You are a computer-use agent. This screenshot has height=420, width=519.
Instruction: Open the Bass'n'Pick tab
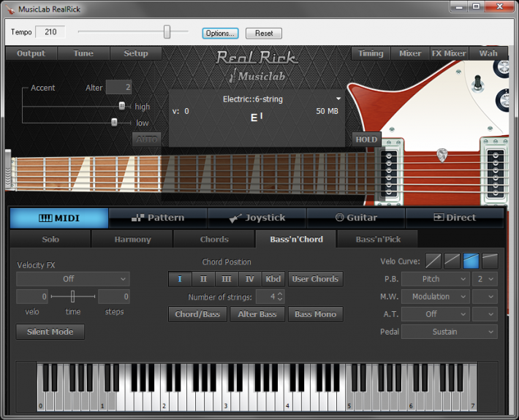pos(378,239)
